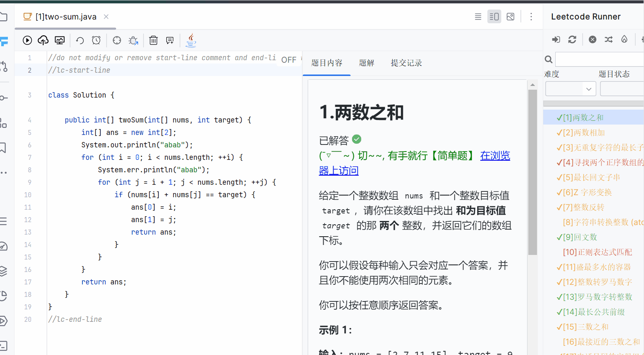This screenshot has height=355, width=644.
Task: Switch to the 题目内容 tab
Action: coord(327,63)
